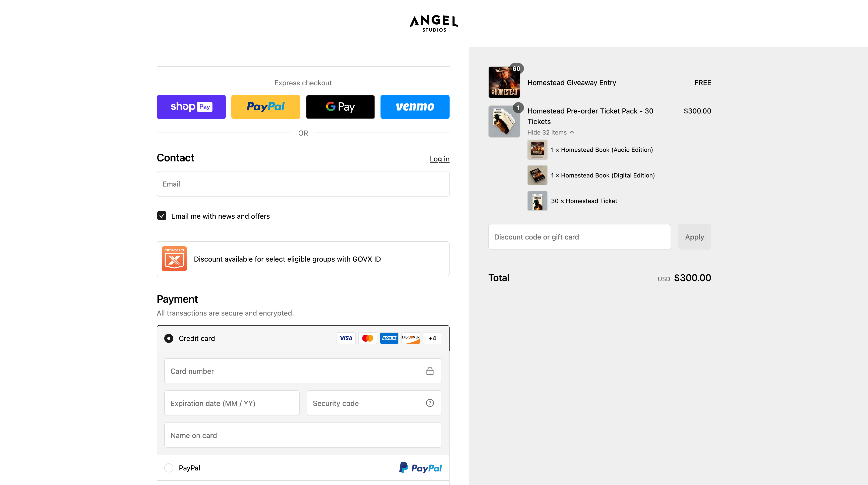Click the Homestead Giveaway Entry thumbnail
This screenshot has width=868, height=485.
pyautogui.click(x=504, y=82)
